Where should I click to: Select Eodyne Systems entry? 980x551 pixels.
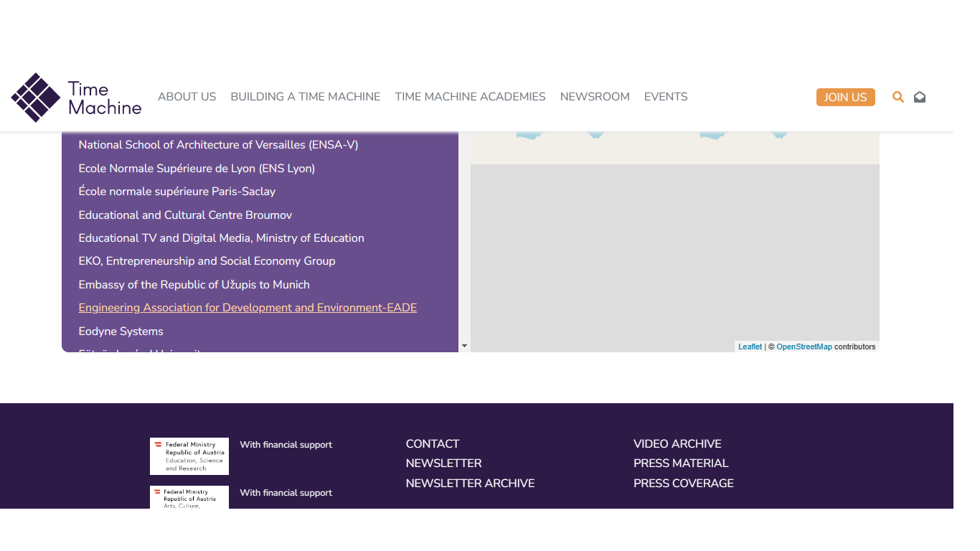pos(121,331)
